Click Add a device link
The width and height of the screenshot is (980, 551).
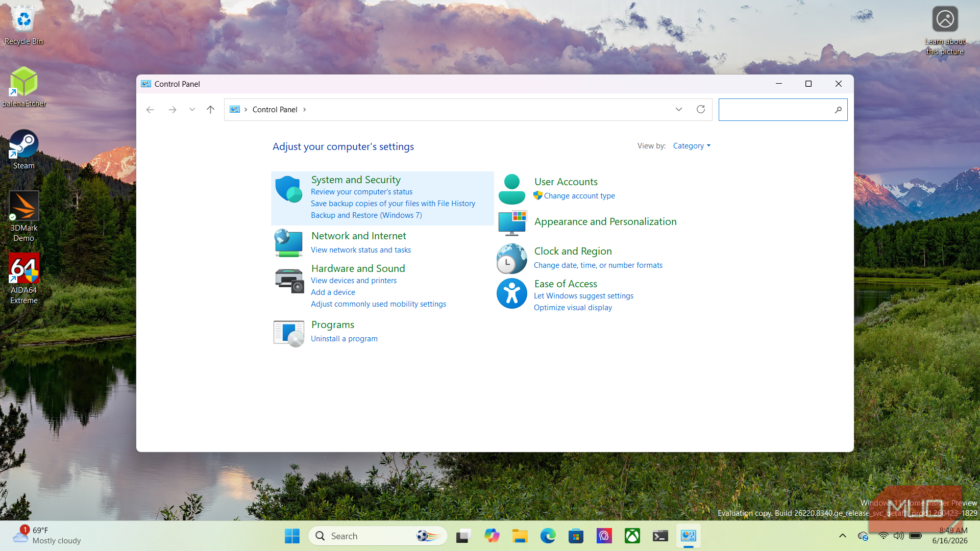click(333, 292)
